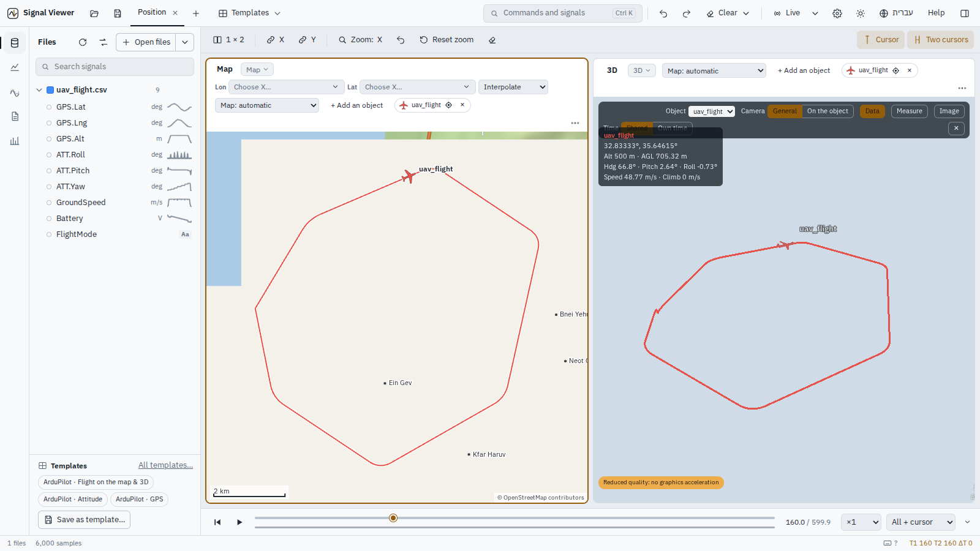
Task: Switch light/dark theme icon
Action: pos(861,13)
